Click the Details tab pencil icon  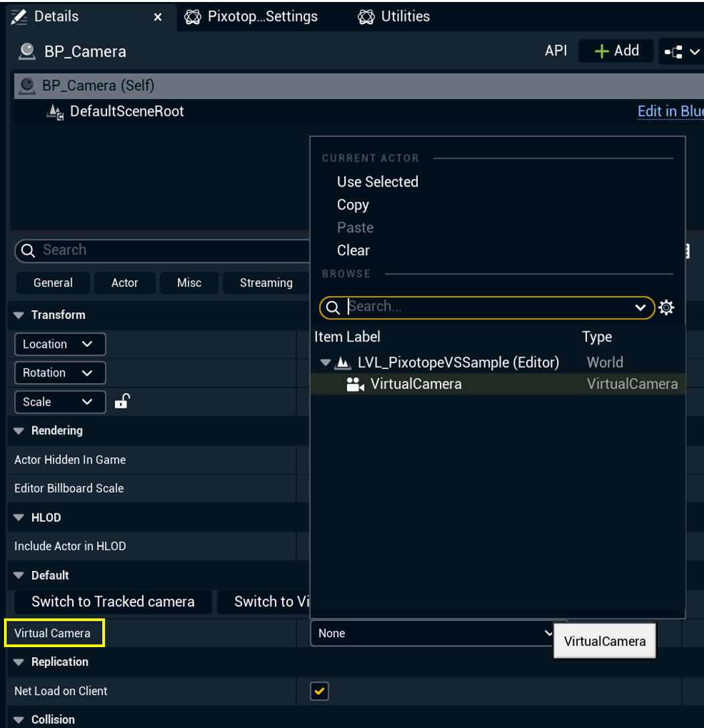coord(19,17)
